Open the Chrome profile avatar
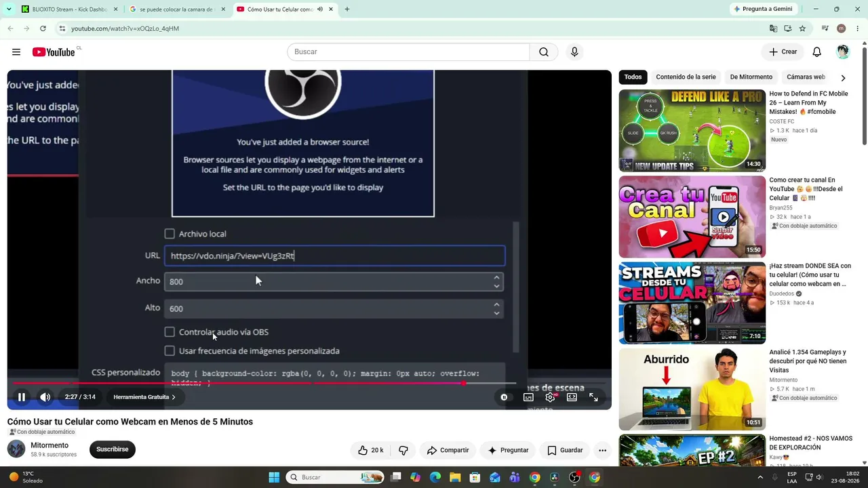868x488 pixels. [841, 28]
